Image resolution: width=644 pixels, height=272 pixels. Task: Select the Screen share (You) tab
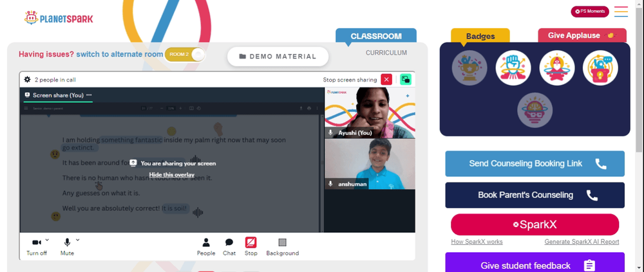[x=58, y=95]
